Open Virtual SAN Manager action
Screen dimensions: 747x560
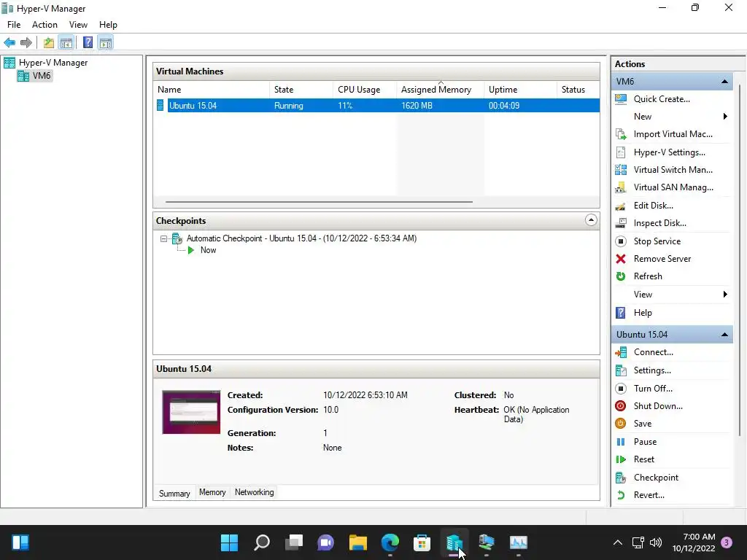tap(673, 187)
